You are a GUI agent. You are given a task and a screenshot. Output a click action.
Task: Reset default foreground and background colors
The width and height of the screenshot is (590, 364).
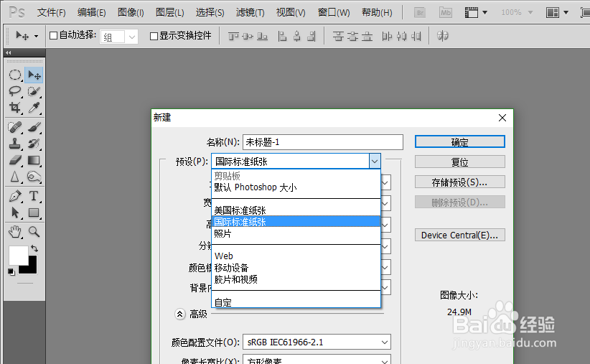[x=11, y=272]
